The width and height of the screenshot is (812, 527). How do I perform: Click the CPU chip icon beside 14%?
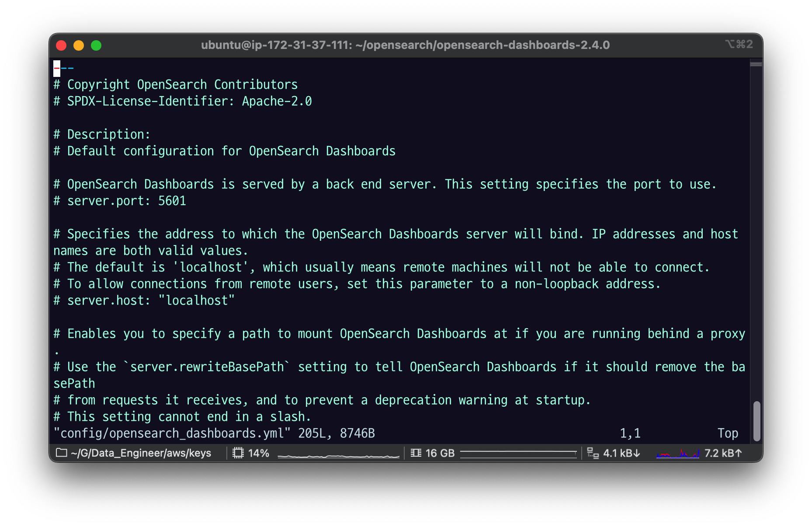click(238, 453)
